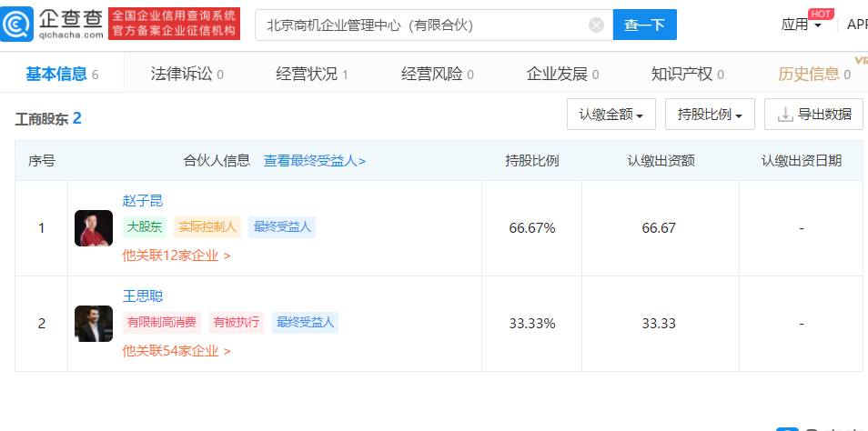Click the 合伙人信息 column header

(x=217, y=161)
